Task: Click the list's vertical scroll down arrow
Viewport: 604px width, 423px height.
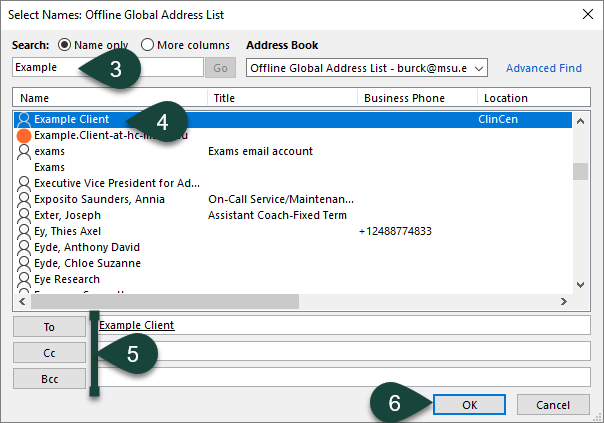Action: click(580, 285)
